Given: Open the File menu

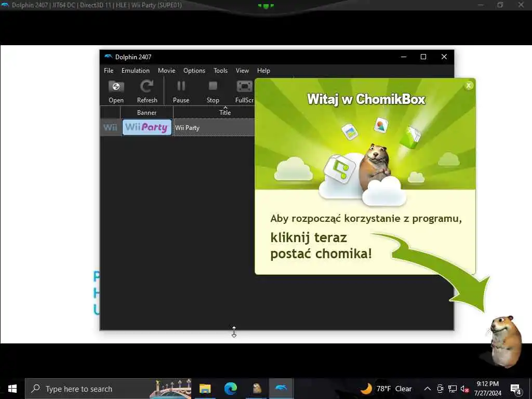Looking at the screenshot, I should [109, 71].
